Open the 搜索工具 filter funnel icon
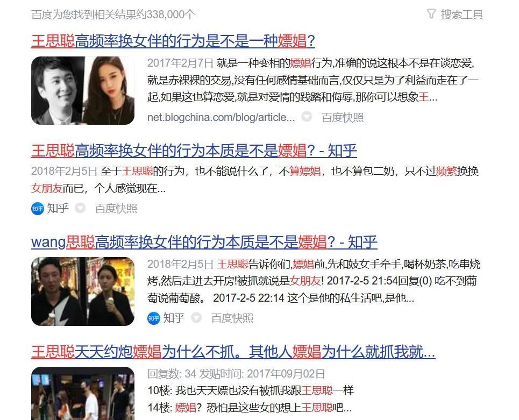 coord(431,14)
